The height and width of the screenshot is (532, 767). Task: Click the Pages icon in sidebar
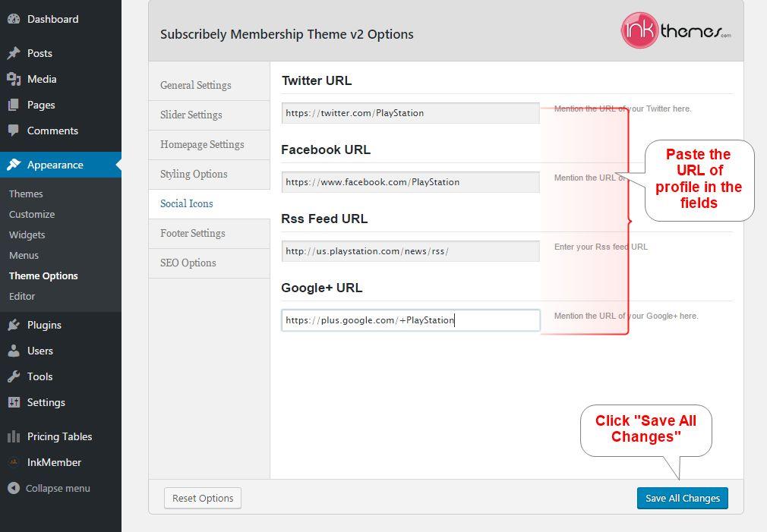(x=14, y=105)
